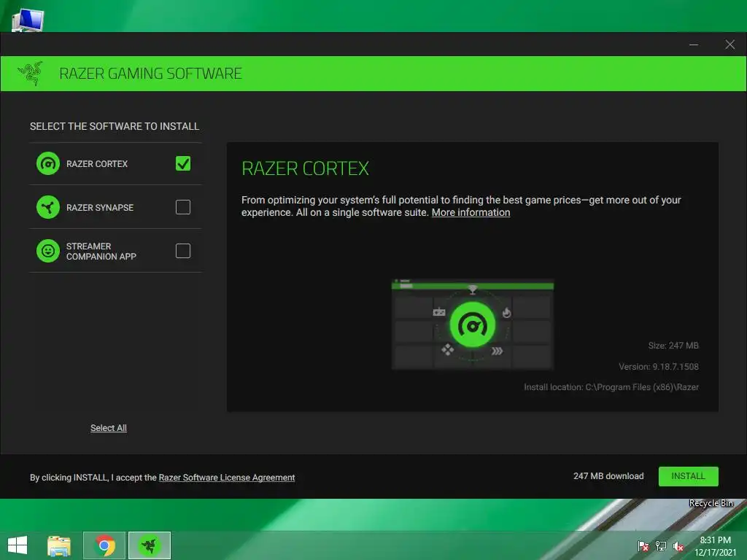Click the 247 MB download label
The width and height of the screenshot is (747, 560).
point(608,476)
